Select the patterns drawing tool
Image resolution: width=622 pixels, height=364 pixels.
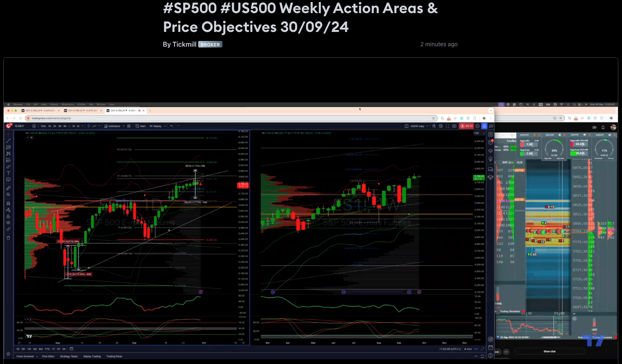pyautogui.click(x=8, y=154)
